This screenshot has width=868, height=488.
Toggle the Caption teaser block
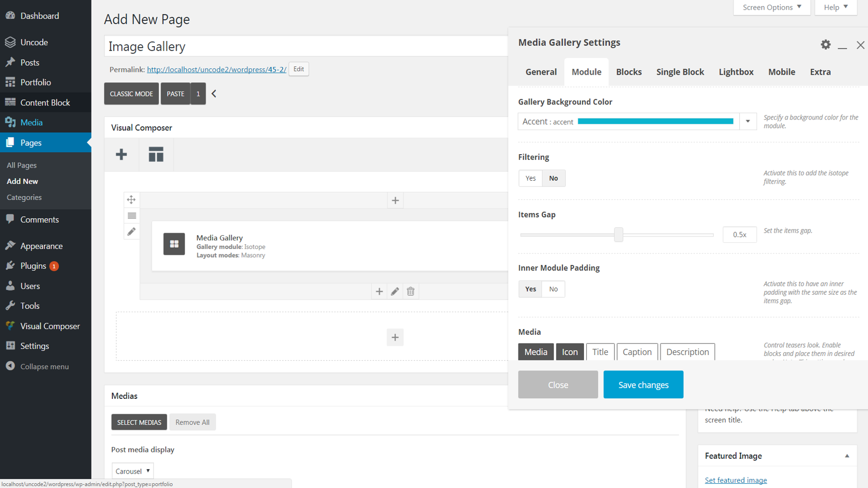[x=637, y=352]
